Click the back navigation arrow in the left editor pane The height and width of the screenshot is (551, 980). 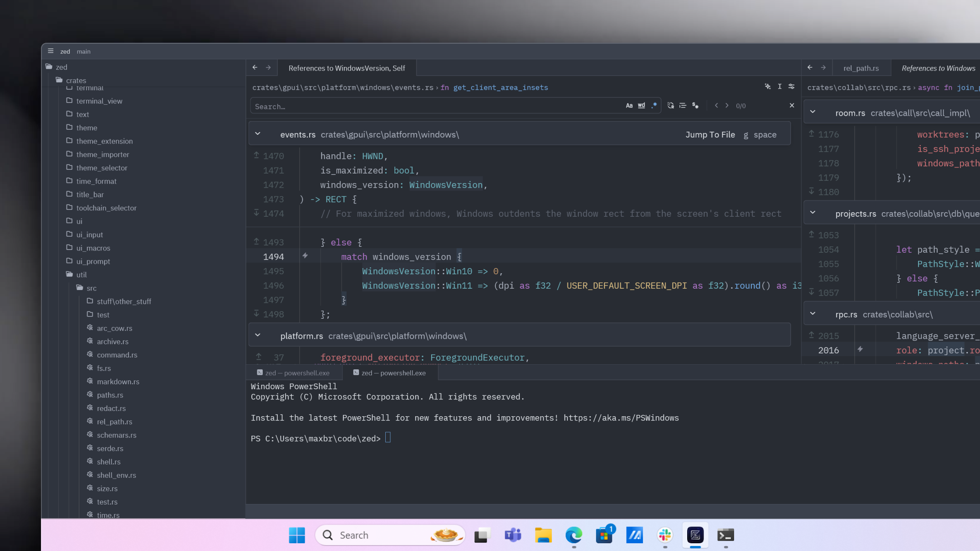(x=255, y=67)
